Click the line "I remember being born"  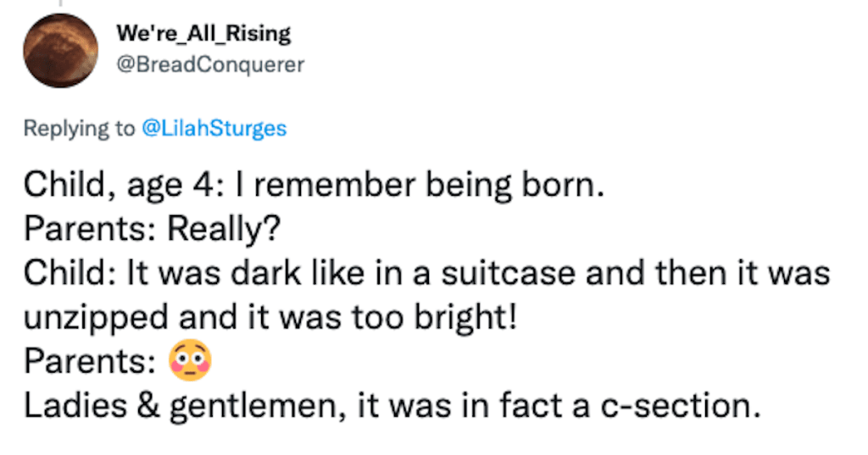[x=415, y=185]
